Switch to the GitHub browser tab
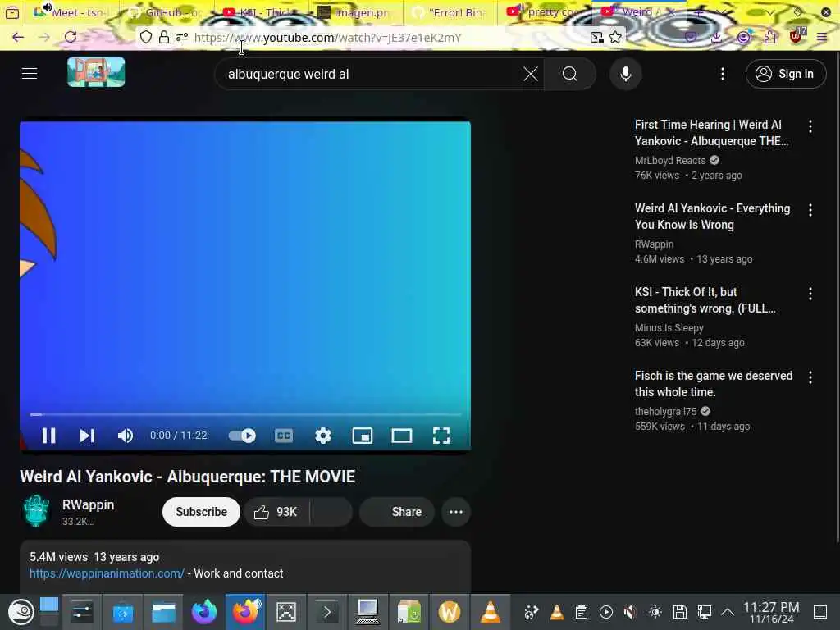Screen dimensions: 840x630 click(167, 11)
